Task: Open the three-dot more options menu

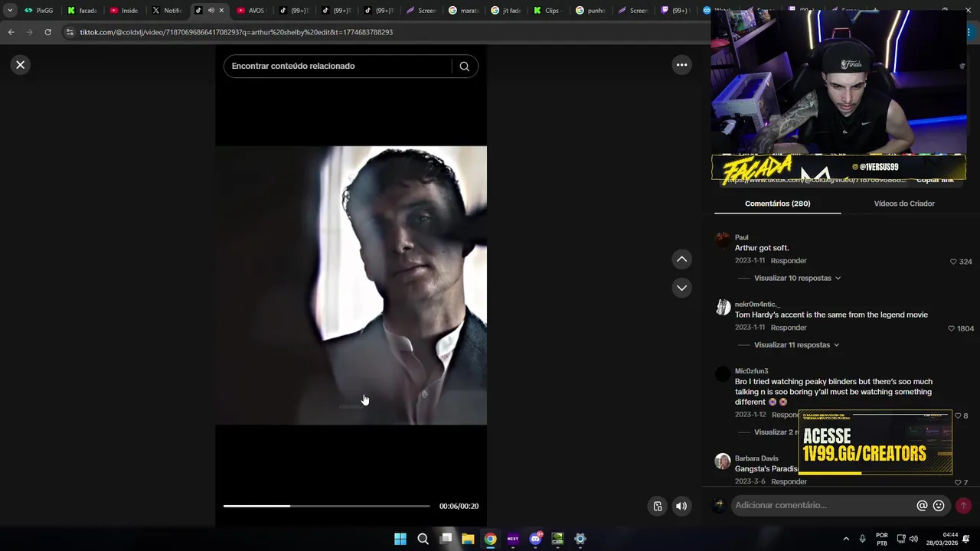Action: [681, 65]
